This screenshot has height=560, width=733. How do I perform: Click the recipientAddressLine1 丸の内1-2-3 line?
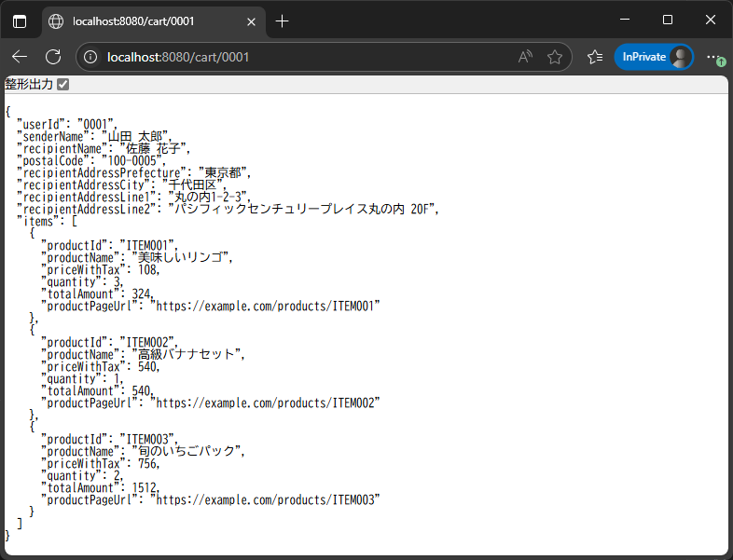pos(133,198)
